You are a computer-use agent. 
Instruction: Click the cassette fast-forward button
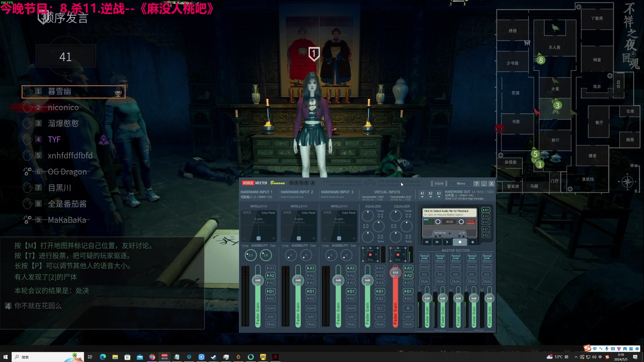437,242
